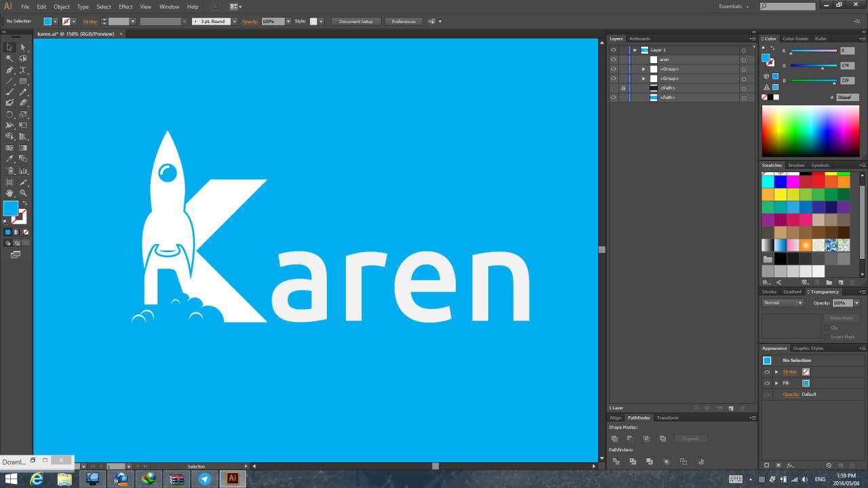Image resolution: width=868 pixels, height=488 pixels.
Task: Open the Essentials workspace dropdown
Action: click(734, 6)
